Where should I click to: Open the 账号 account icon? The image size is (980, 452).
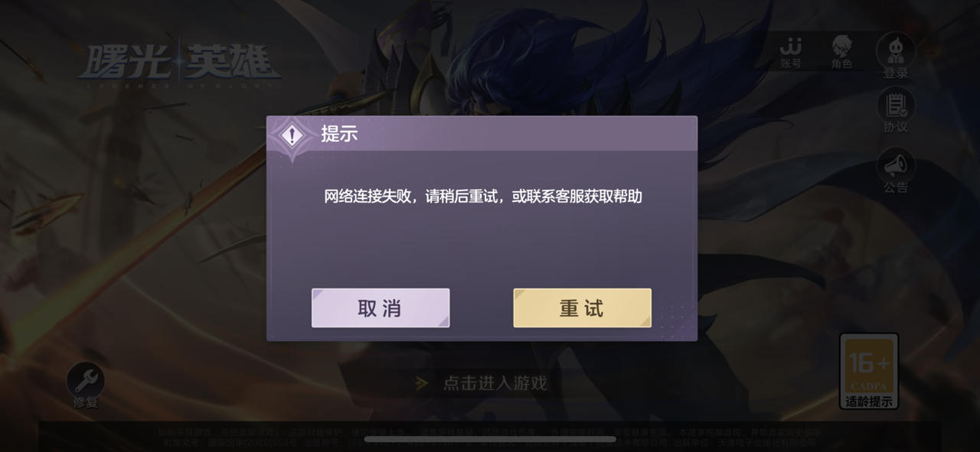(791, 52)
